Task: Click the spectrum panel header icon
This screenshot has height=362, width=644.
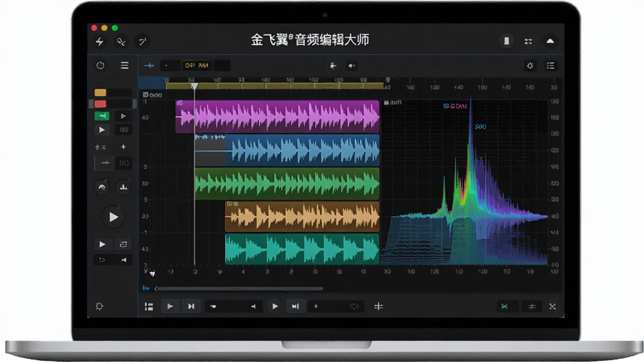Action: tap(386, 102)
